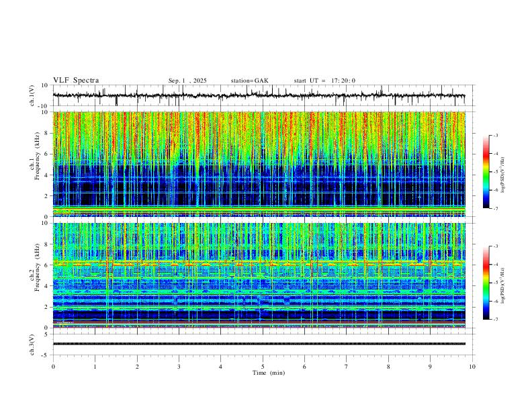Select the "start UT = 17:20:0" text
This screenshot has width=532, height=411.
coord(324,81)
